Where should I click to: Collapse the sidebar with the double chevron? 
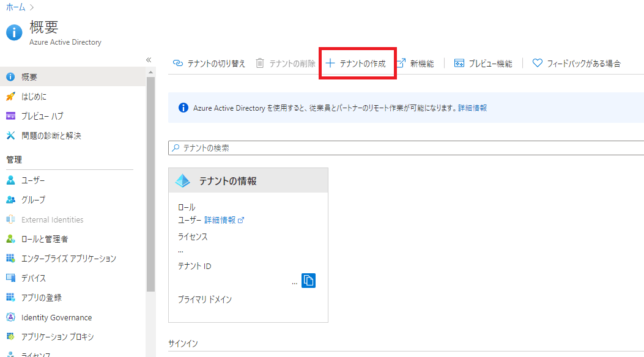coord(149,60)
